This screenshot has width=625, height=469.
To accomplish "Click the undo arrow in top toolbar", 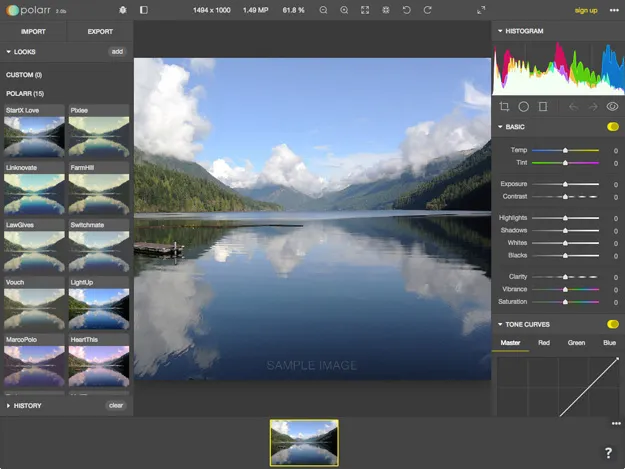I will (x=406, y=10).
